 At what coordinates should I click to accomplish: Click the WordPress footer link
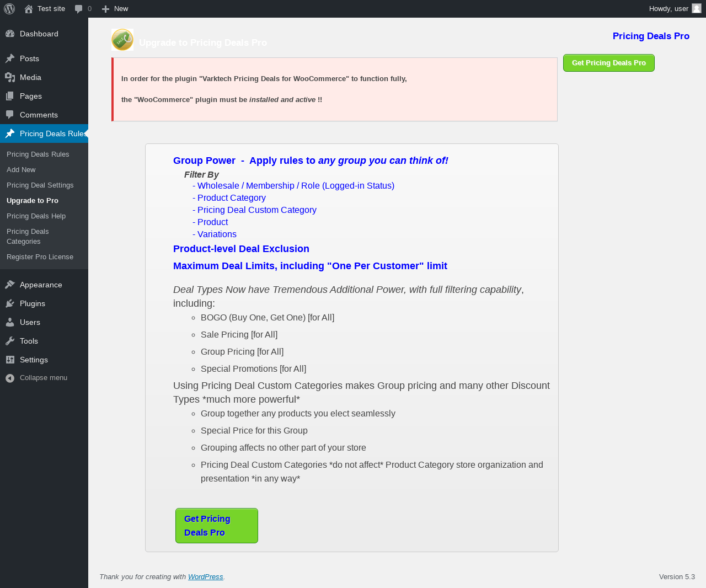click(x=206, y=577)
